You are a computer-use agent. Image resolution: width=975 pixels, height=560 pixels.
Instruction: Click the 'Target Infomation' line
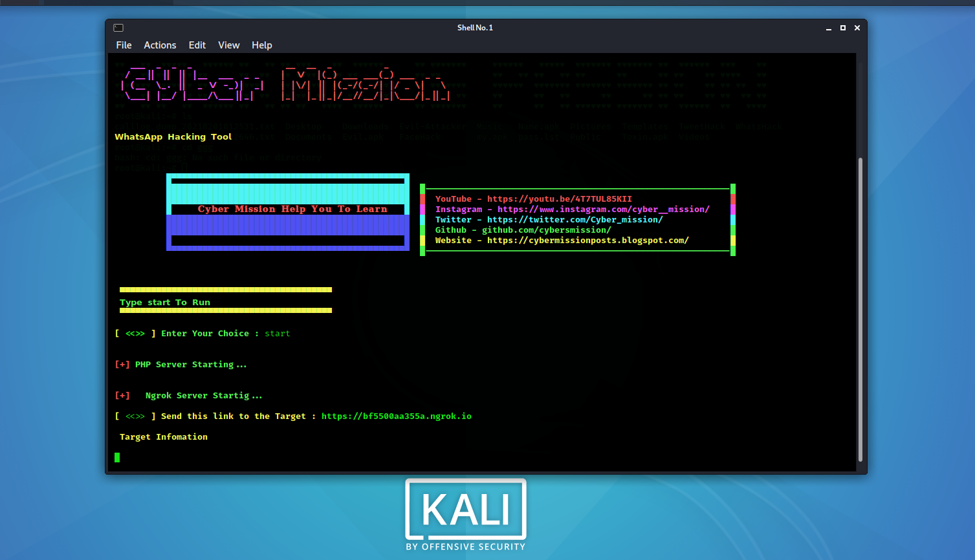tap(164, 437)
